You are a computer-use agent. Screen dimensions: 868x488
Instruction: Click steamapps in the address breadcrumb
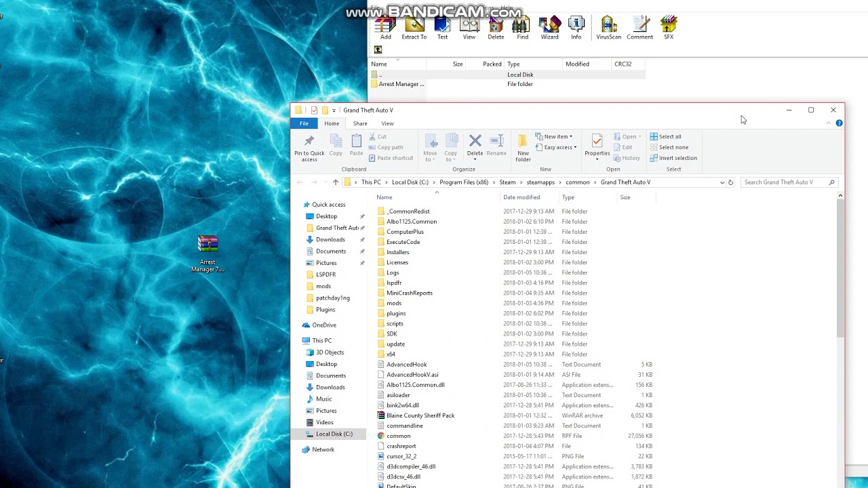pyautogui.click(x=540, y=182)
